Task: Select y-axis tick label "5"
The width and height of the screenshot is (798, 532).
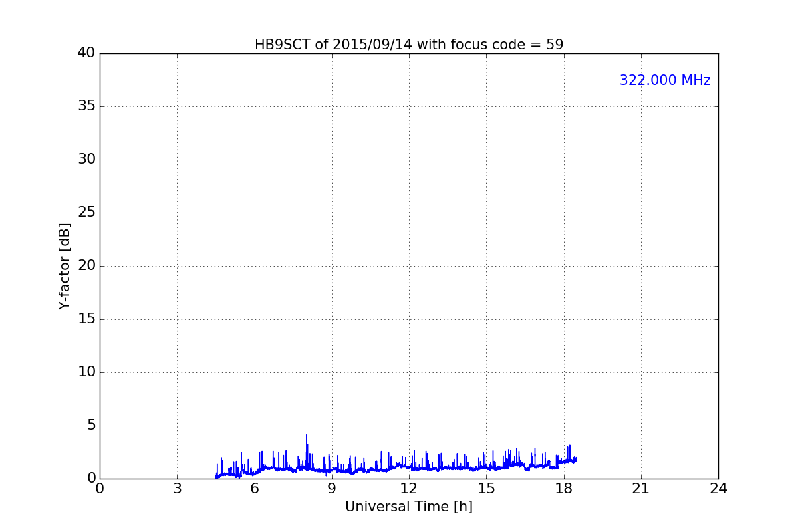Action: point(91,426)
